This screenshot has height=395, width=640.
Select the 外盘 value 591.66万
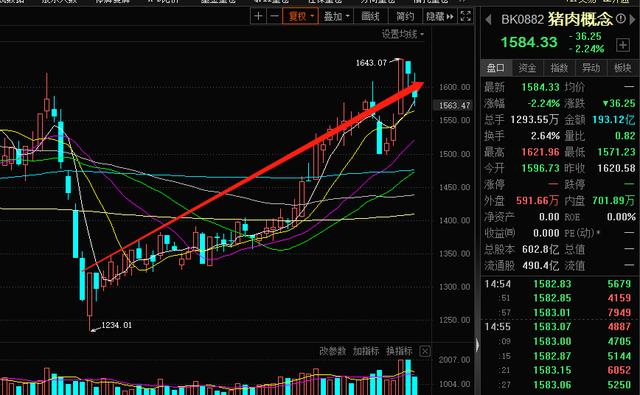point(537,200)
